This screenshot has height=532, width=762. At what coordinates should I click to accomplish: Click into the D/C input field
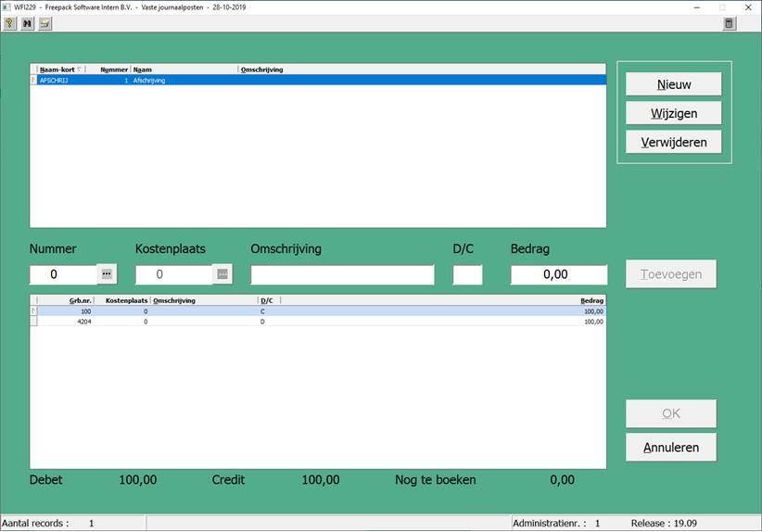[467, 275]
